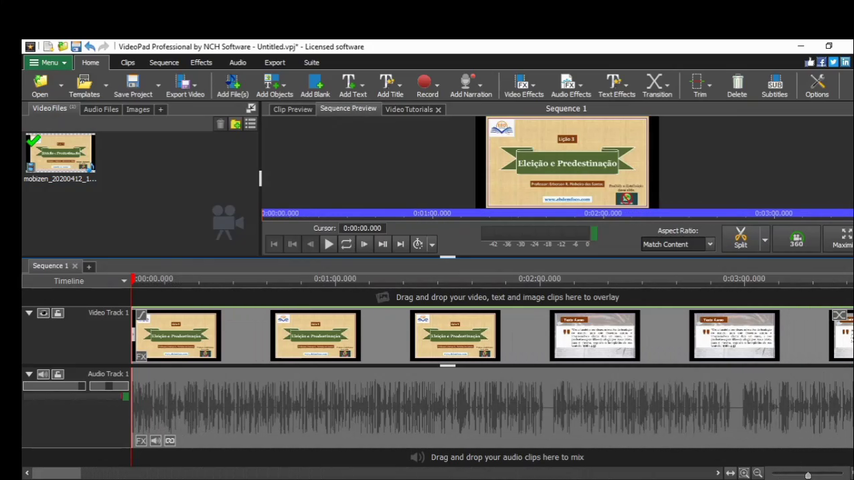The height and width of the screenshot is (480, 854).
Task: Expand the green Menu dropdown
Action: (x=48, y=62)
